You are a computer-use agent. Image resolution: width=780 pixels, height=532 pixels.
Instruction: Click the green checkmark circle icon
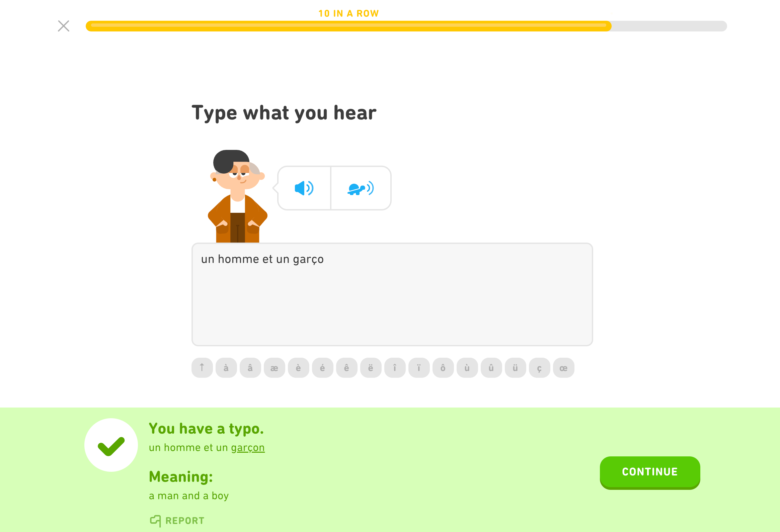[111, 445]
